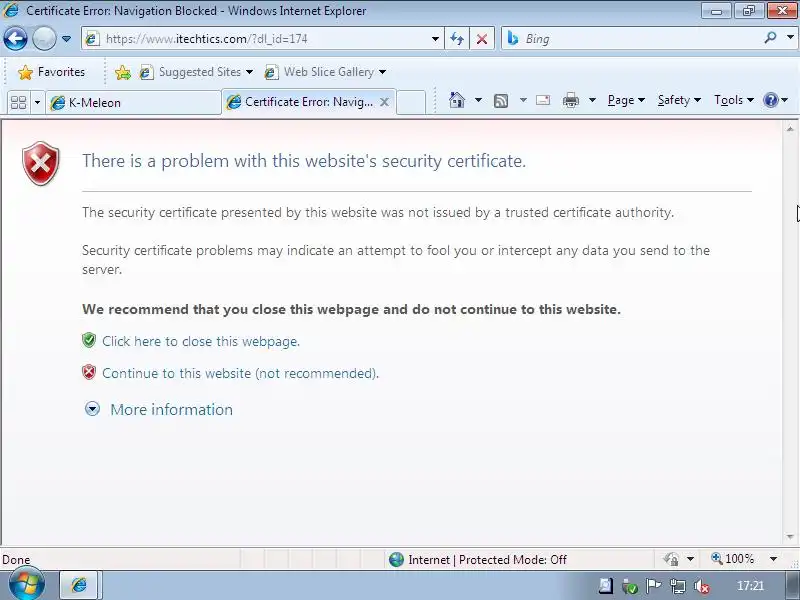Open the Tools menu

coord(733,100)
